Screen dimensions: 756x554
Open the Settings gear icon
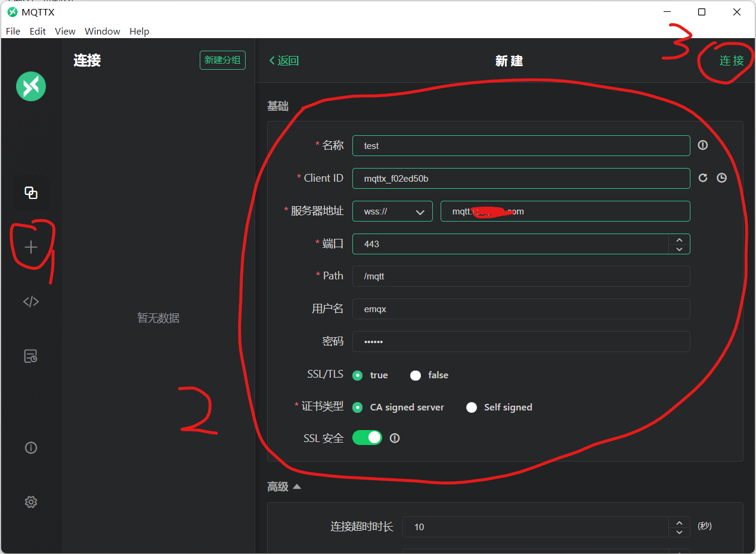click(x=31, y=502)
